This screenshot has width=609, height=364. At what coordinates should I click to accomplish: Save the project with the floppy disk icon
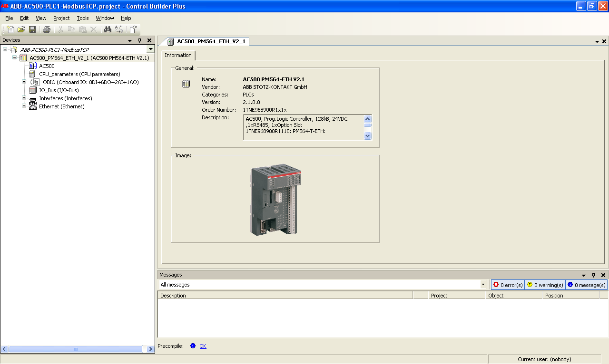point(32,29)
